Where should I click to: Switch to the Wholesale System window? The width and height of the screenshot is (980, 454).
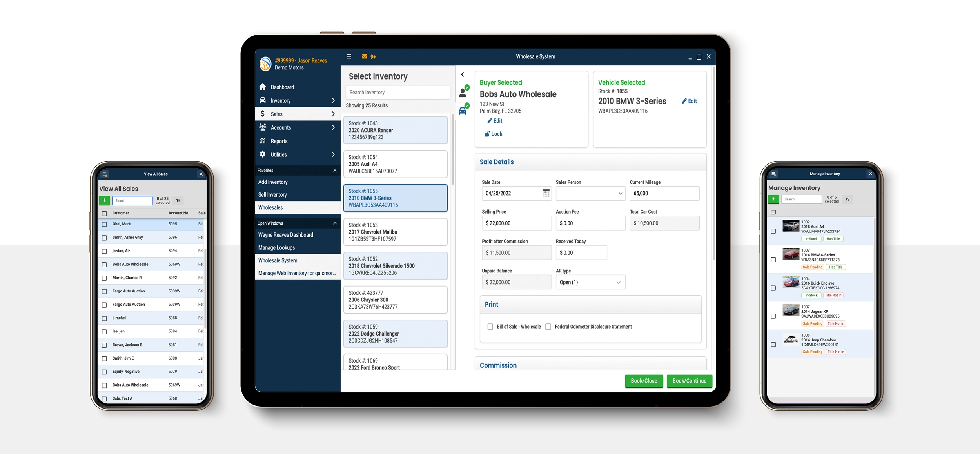278,260
